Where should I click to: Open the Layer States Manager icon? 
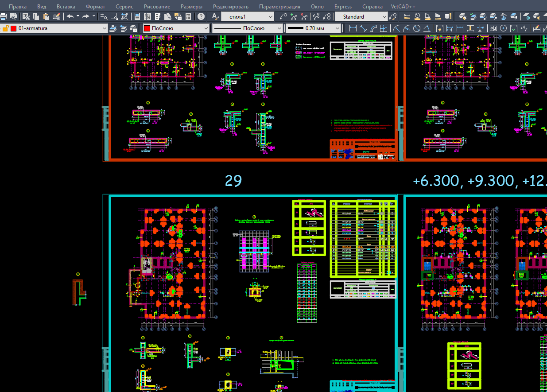(132, 28)
